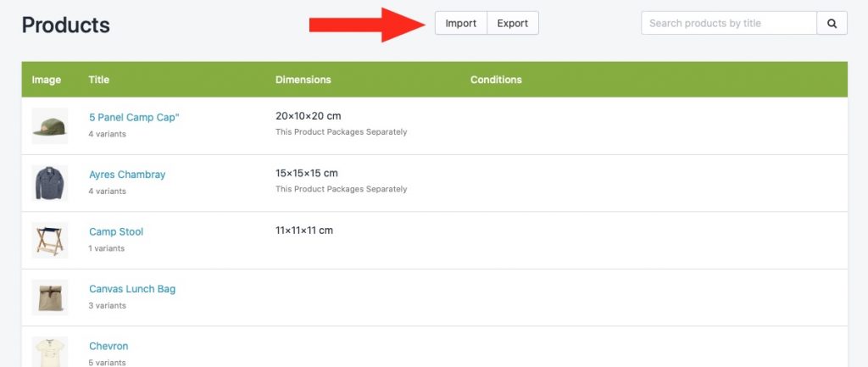The image size is (868, 367).
Task: Click the Image column header
Action: 47,80
